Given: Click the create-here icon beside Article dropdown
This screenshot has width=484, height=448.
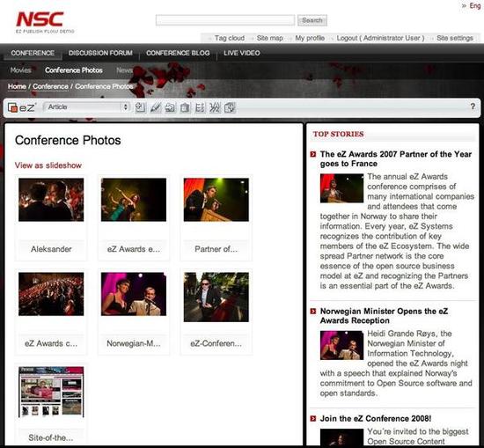Looking at the screenshot, I should tap(140, 107).
